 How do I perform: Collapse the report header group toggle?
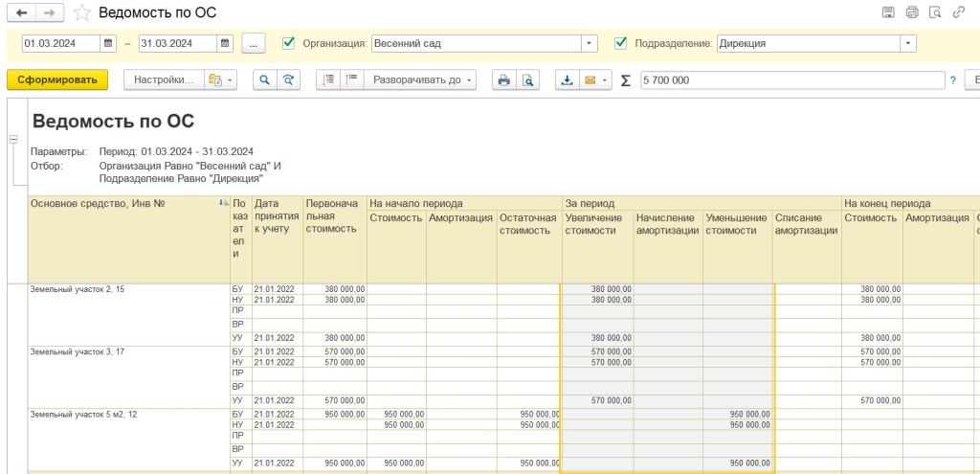[13, 140]
